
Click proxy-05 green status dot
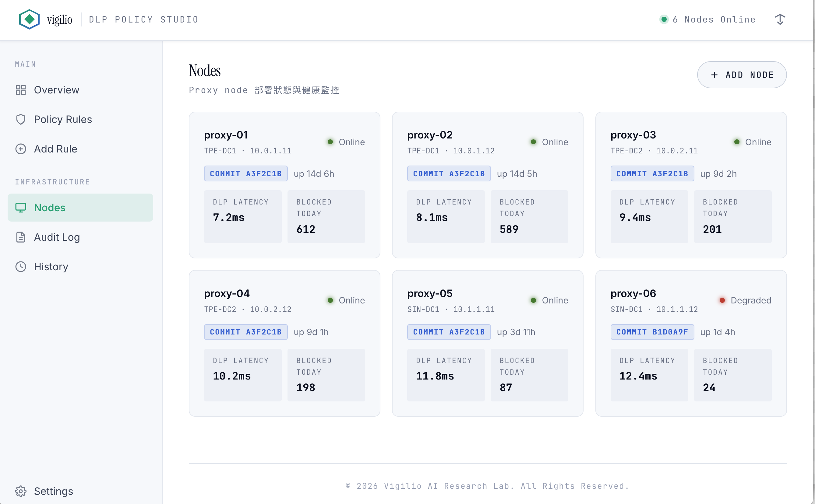(533, 300)
